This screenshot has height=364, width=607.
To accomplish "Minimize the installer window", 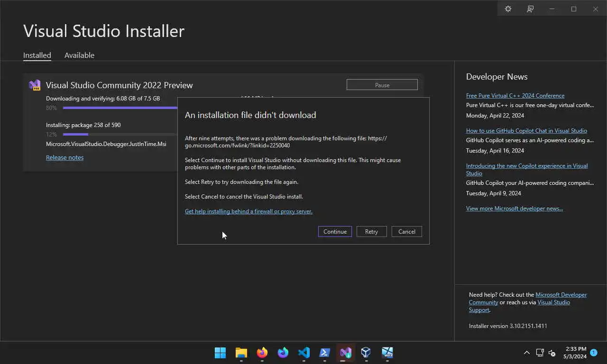I will [552, 9].
